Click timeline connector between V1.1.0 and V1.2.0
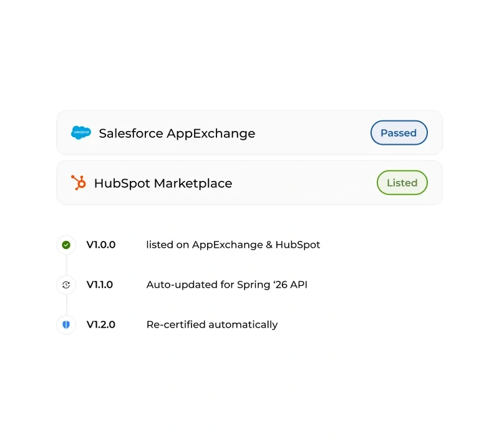Image resolution: width=499 pixels, height=448 pixels. click(x=66, y=304)
